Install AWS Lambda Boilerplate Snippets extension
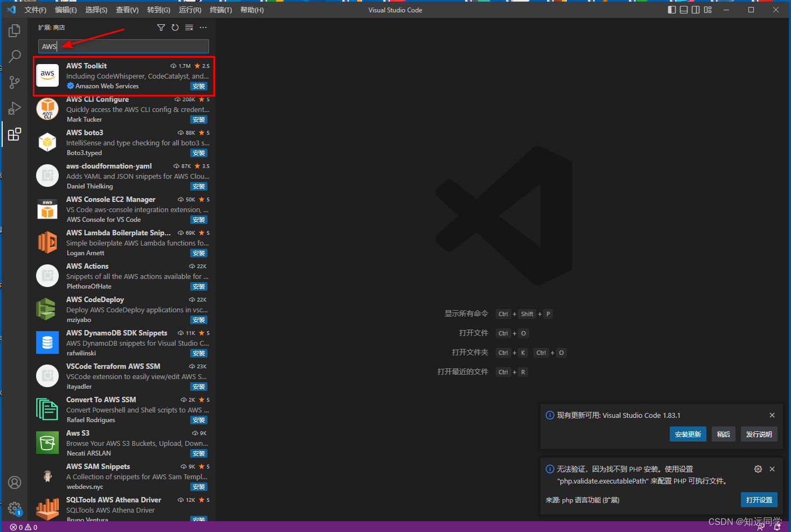The width and height of the screenshot is (791, 532). coord(199,253)
